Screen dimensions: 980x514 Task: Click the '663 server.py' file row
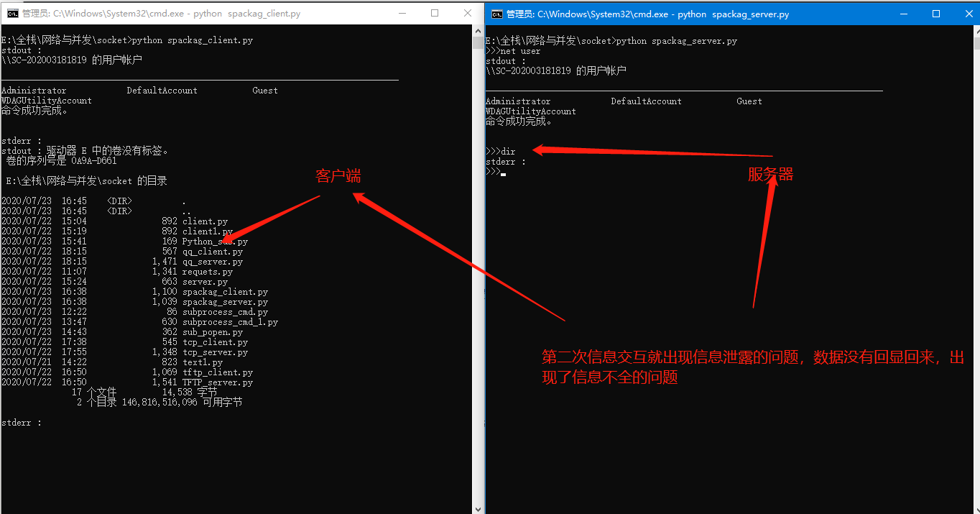click(x=115, y=282)
